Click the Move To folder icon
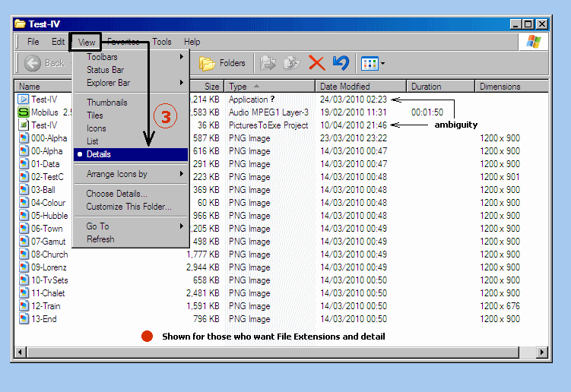Image resolution: width=571 pixels, height=392 pixels. pos(268,63)
